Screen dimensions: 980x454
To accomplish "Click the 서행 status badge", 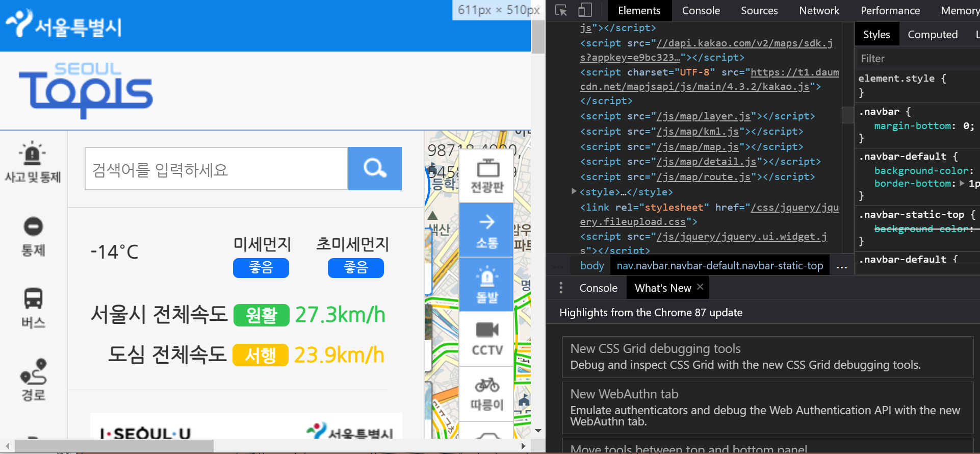I will (261, 355).
